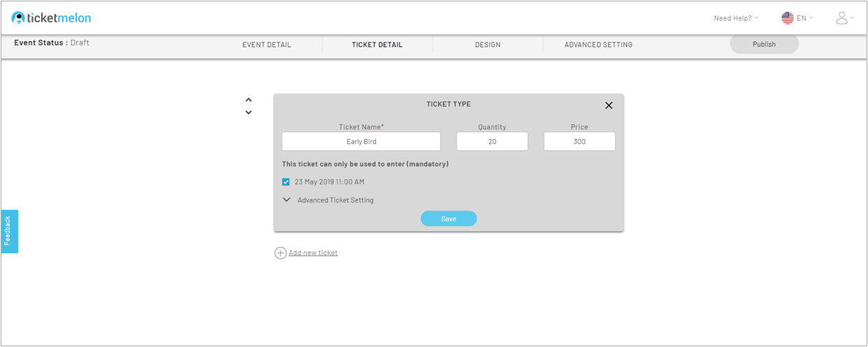Screen dimensions: 868x347
Task: Save the ticket type
Action: point(449,219)
